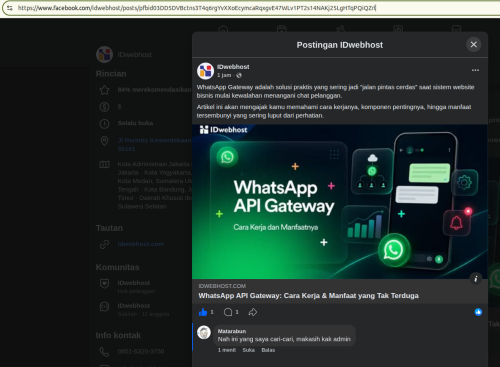
Task: Click the post text about WhatsApp Gateway
Action: [335, 101]
